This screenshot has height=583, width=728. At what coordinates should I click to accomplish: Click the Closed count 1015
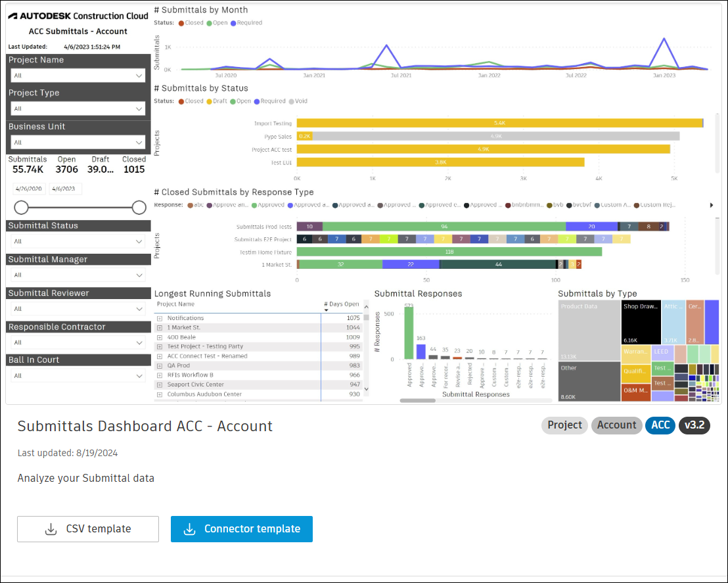click(x=134, y=170)
